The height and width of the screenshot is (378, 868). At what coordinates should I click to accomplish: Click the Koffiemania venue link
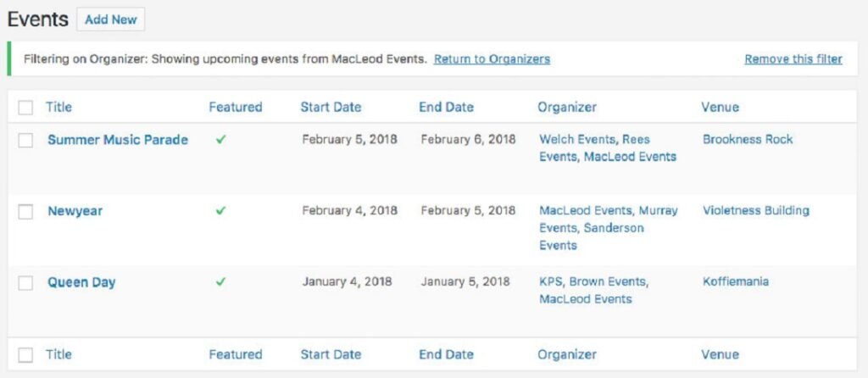pos(736,281)
